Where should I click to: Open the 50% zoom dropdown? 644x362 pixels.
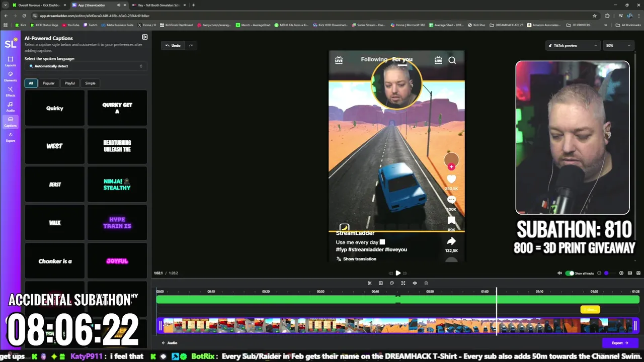click(x=618, y=45)
